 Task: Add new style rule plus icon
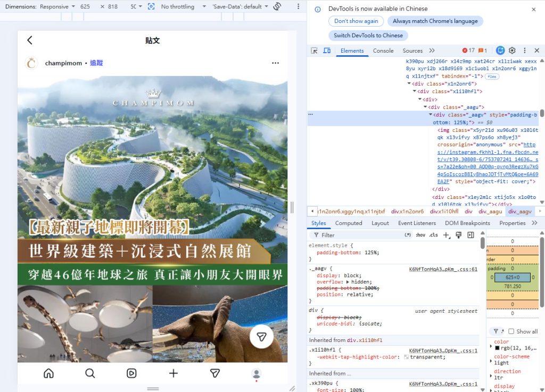click(447, 235)
